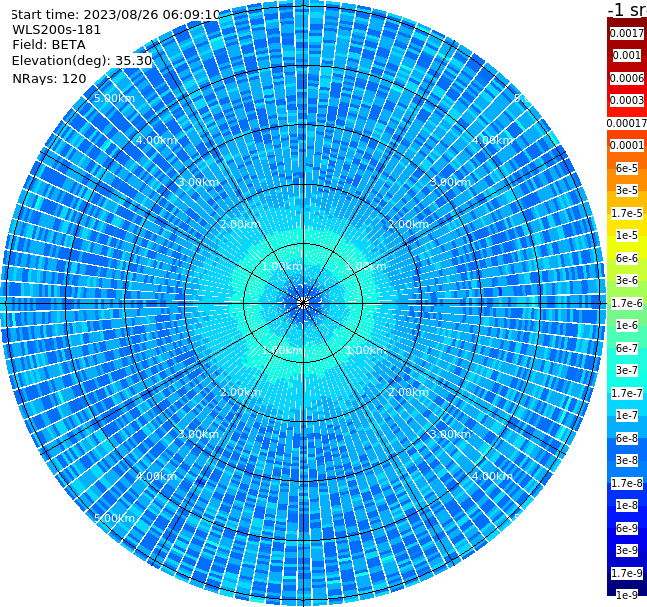Image resolution: width=647 pixels, height=607 pixels.
Task: Click the upper-left 2.00km ring label
Action: [x=241, y=224]
